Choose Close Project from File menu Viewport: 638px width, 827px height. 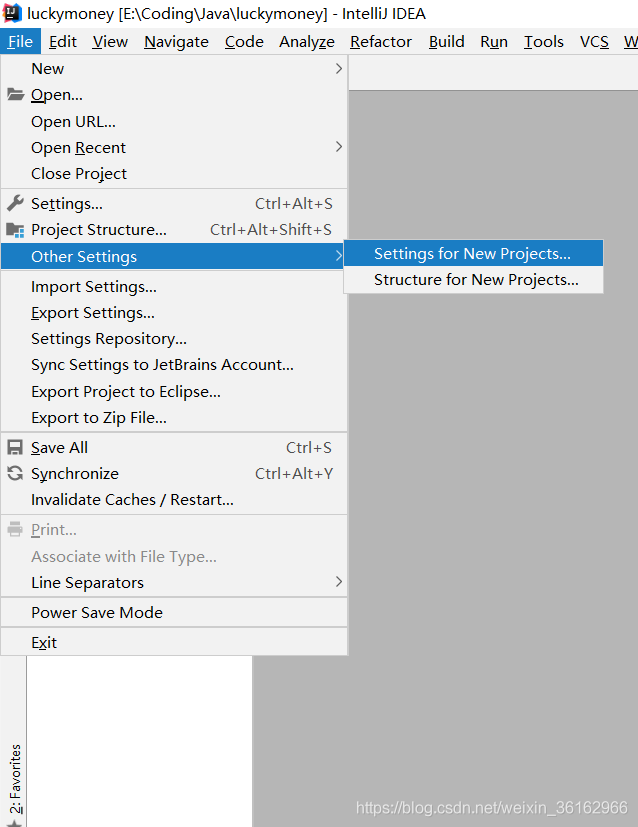pyautogui.click(x=79, y=174)
